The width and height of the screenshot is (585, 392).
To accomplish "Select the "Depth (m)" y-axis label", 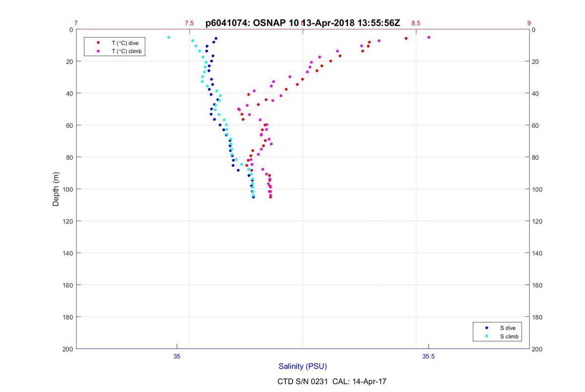I will click(x=56, y=189).
